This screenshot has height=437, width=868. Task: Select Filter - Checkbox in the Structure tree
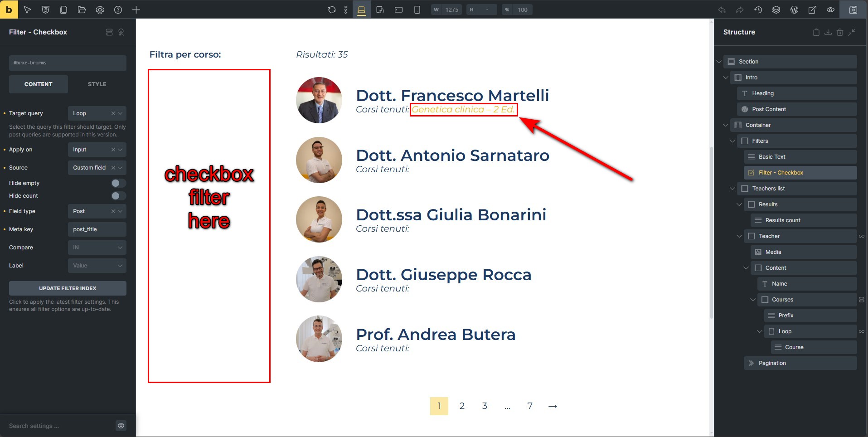point(800,173)
